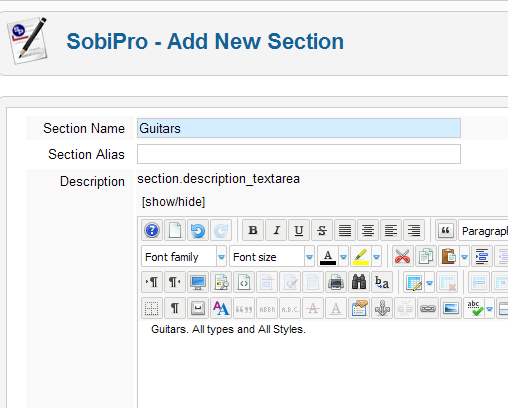The image size is (508, 408).
Task: Click the new document icon
Action: coord(175,230)
